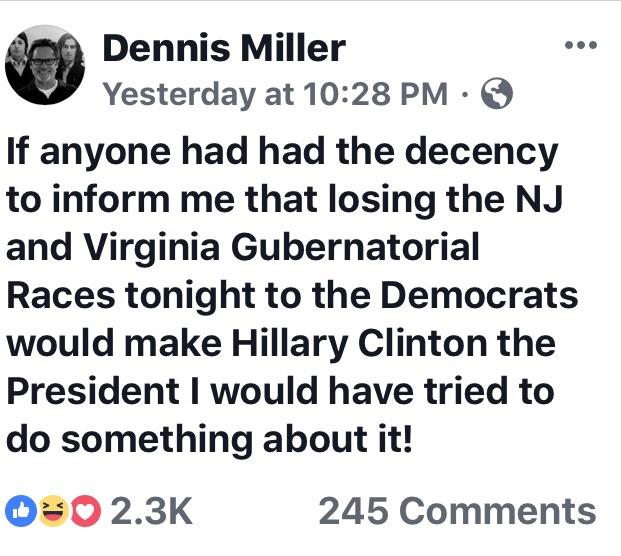Screen dimensions: 621x556
Task: Open the 245 Comments link
Action: point(457,511)
